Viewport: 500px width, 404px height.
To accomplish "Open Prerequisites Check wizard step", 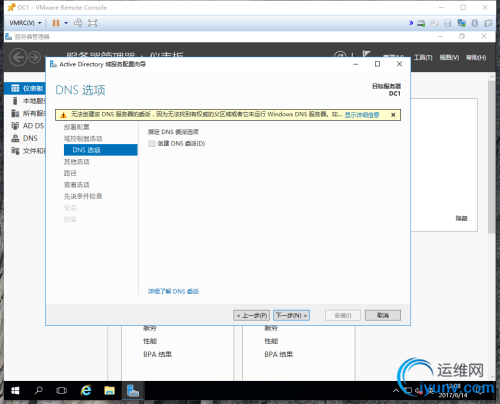I will [83, 196].
